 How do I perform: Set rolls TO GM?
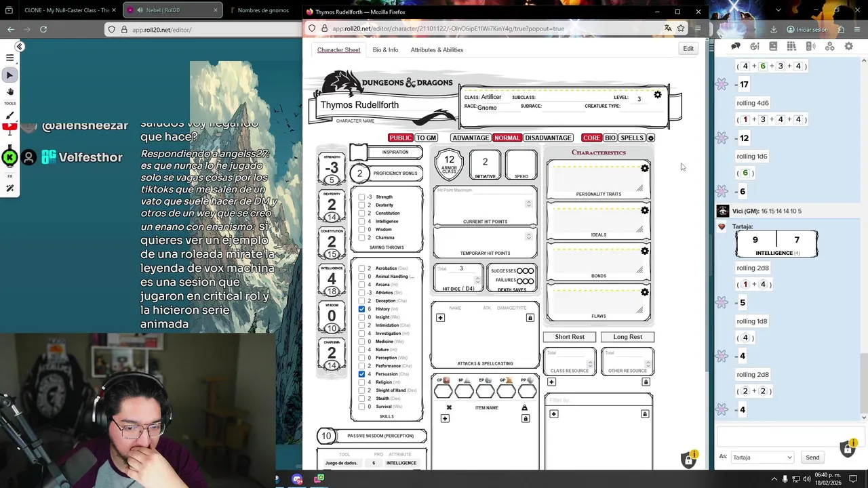pos(426,138)
